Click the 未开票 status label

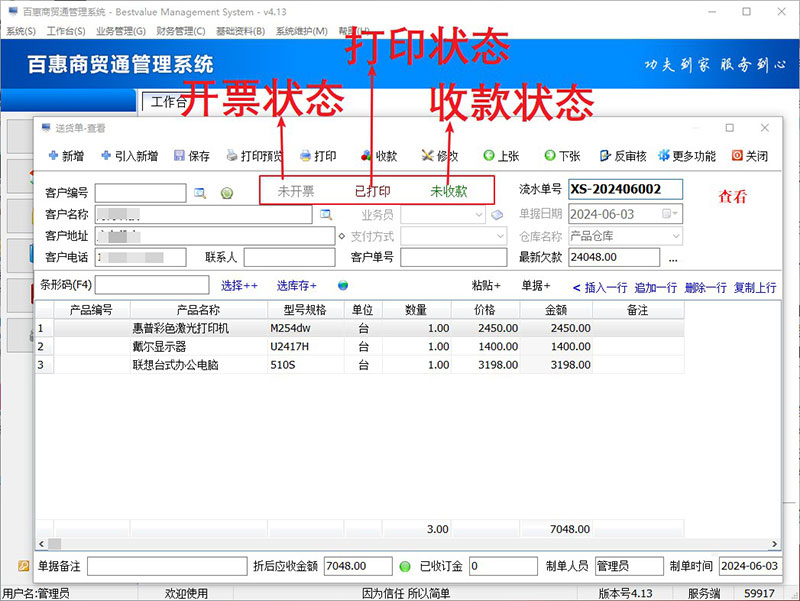click(x=296, y=191)
